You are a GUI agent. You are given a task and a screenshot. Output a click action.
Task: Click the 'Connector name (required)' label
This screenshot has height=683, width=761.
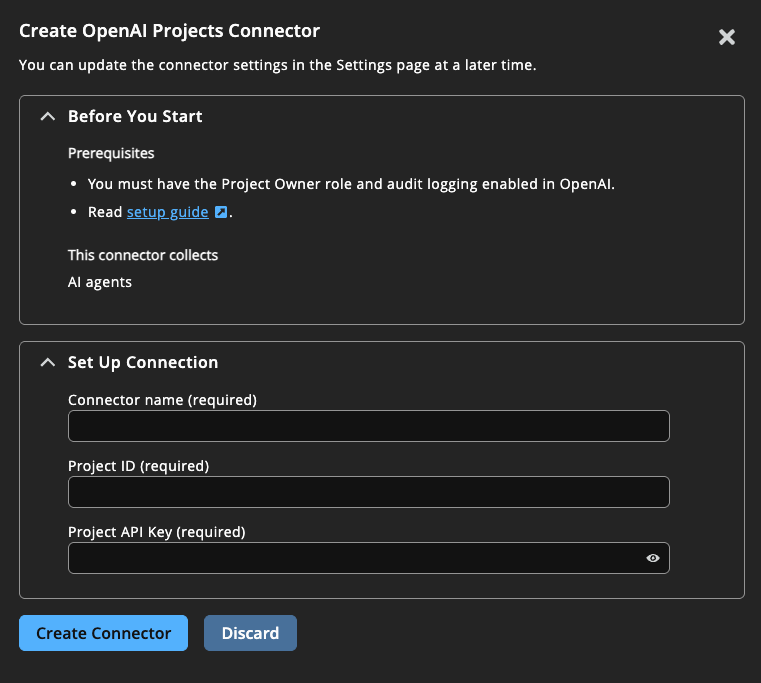point(163,400)
